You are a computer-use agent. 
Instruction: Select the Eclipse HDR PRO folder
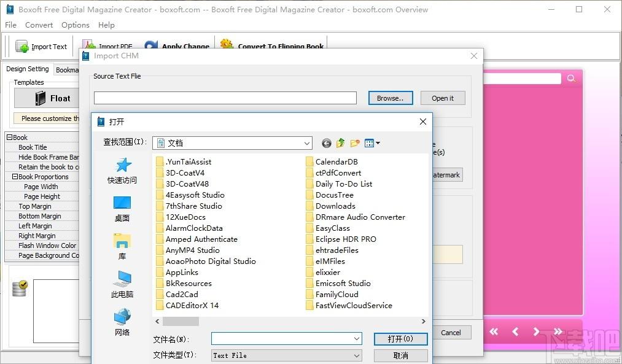[341, 239]
